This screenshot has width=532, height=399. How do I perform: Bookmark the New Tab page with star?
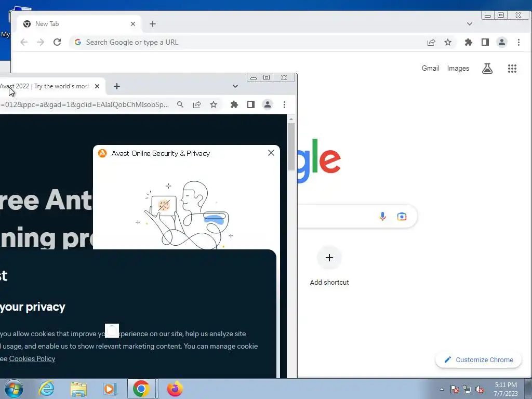(448, 42)
